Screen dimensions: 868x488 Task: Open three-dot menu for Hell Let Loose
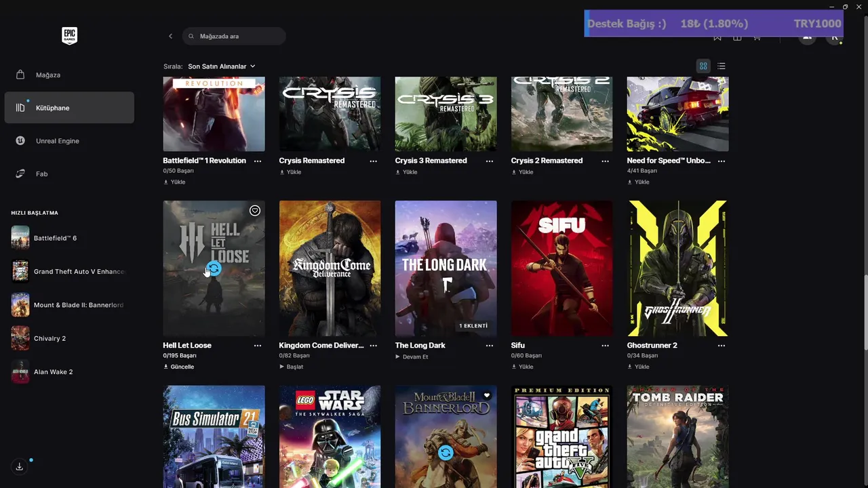click(x=258, y=346)
